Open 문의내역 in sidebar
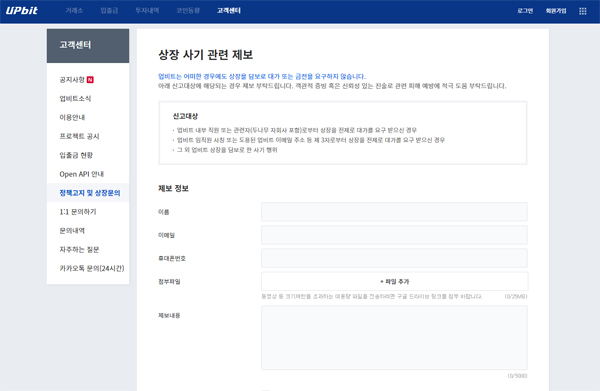Screen dimensions: 600x391 click(72, 231)
